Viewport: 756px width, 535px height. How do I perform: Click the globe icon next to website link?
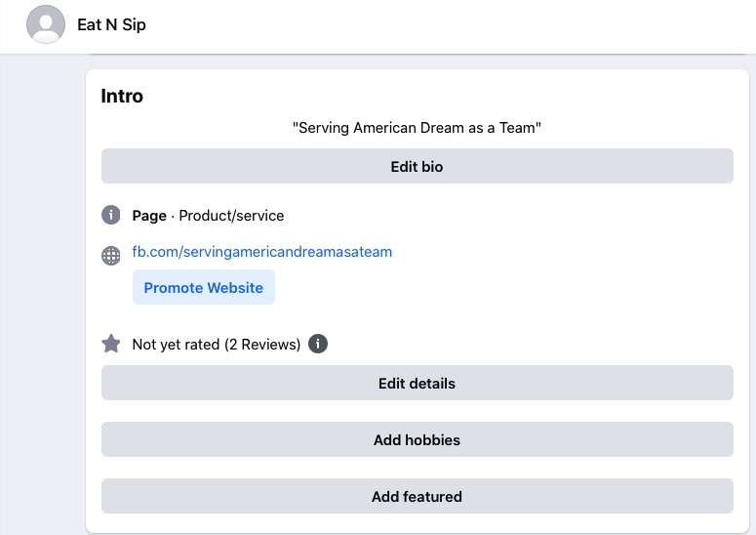pos(111,256)
